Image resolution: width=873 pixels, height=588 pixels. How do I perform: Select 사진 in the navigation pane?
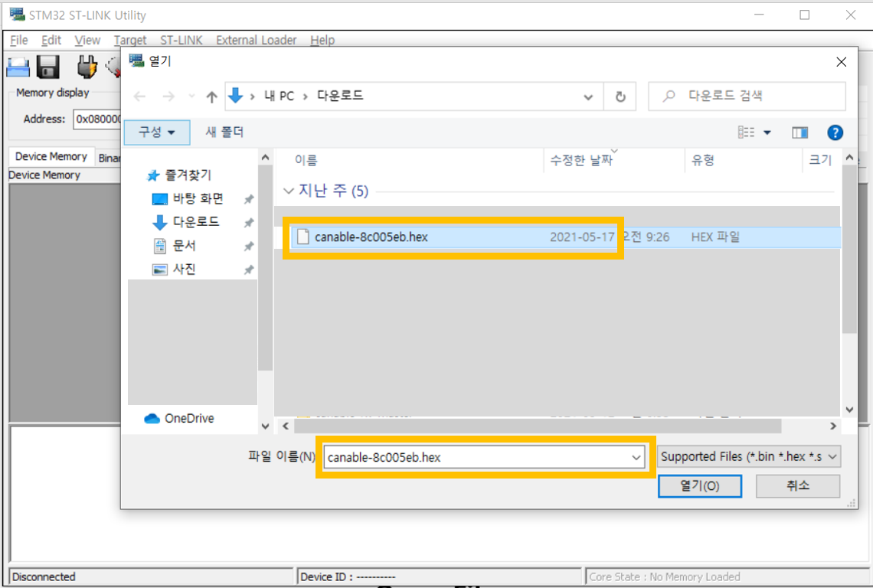[x=185, y=269]
